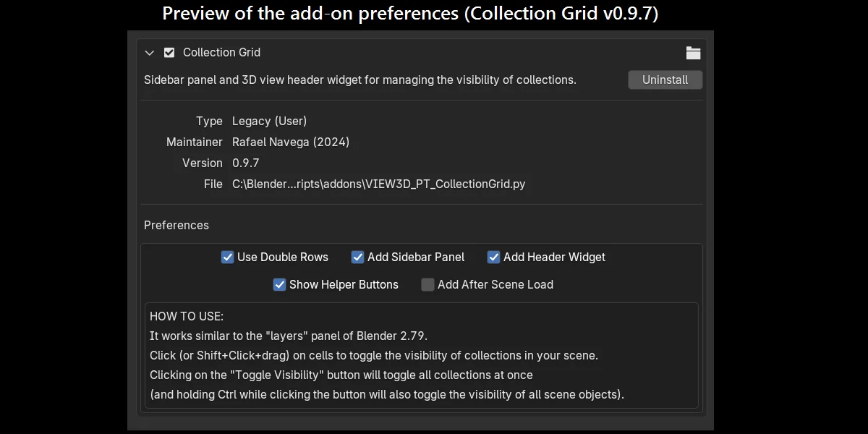Click the expand chevron beside Collection Grid

[150, 52]
